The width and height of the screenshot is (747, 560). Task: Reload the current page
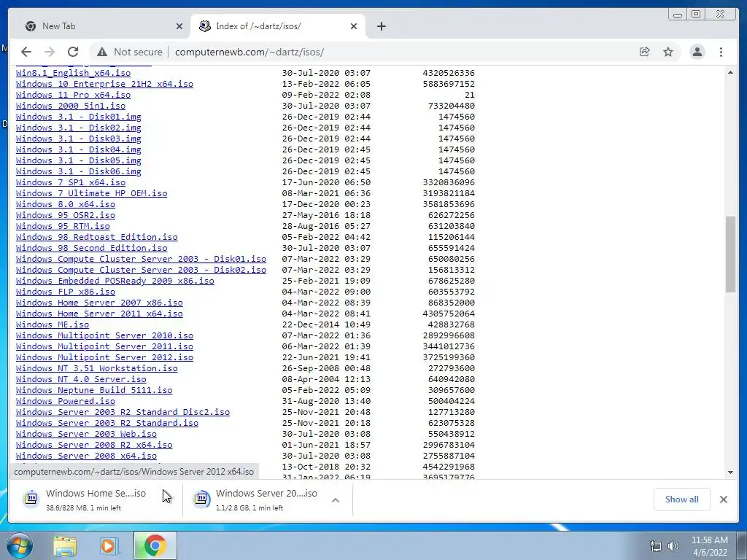tap(73, 52)
